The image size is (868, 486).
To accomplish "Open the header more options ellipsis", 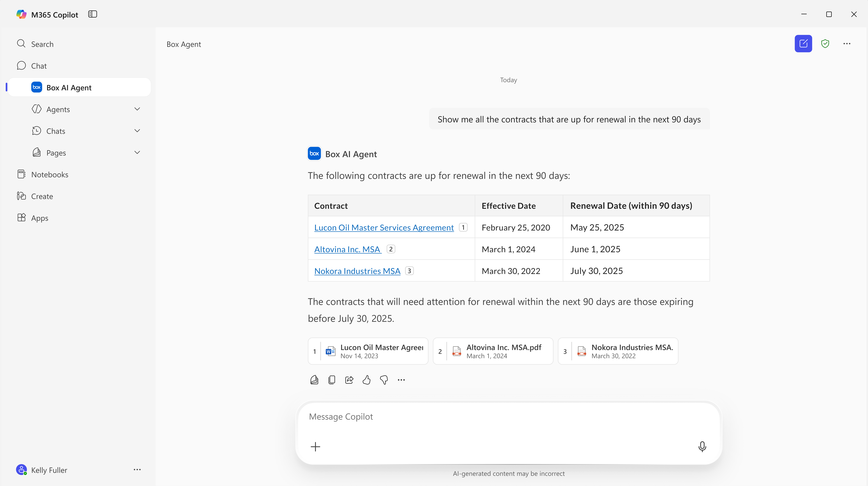I will pyautogui.click(x=847, y=43).
